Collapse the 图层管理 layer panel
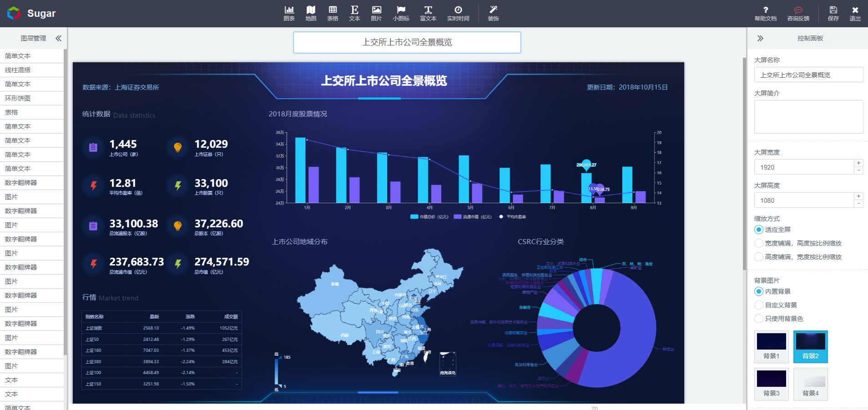868x410 pixels. point(58,38)
